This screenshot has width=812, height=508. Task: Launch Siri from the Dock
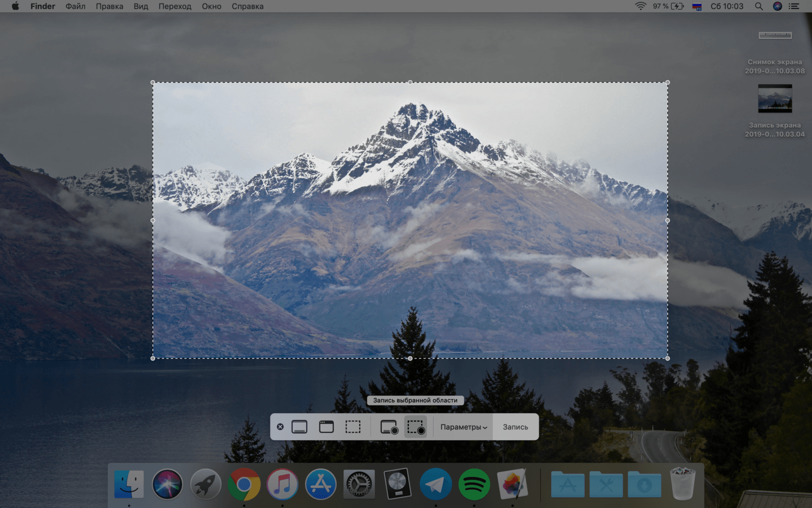(x=167, y=484)
